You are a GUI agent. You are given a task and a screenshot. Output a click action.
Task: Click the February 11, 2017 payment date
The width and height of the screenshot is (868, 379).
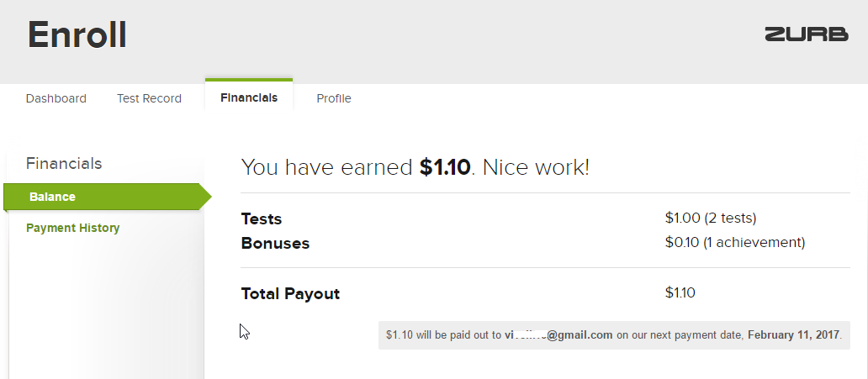point(793,334)
